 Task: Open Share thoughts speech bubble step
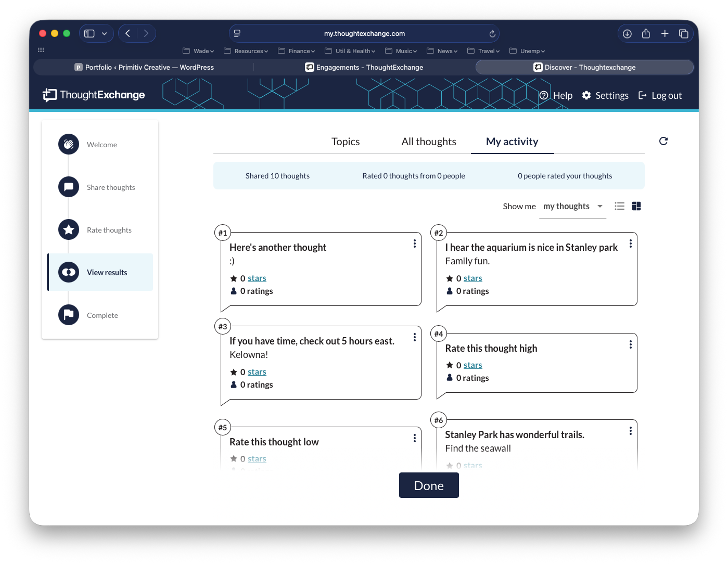69,187
